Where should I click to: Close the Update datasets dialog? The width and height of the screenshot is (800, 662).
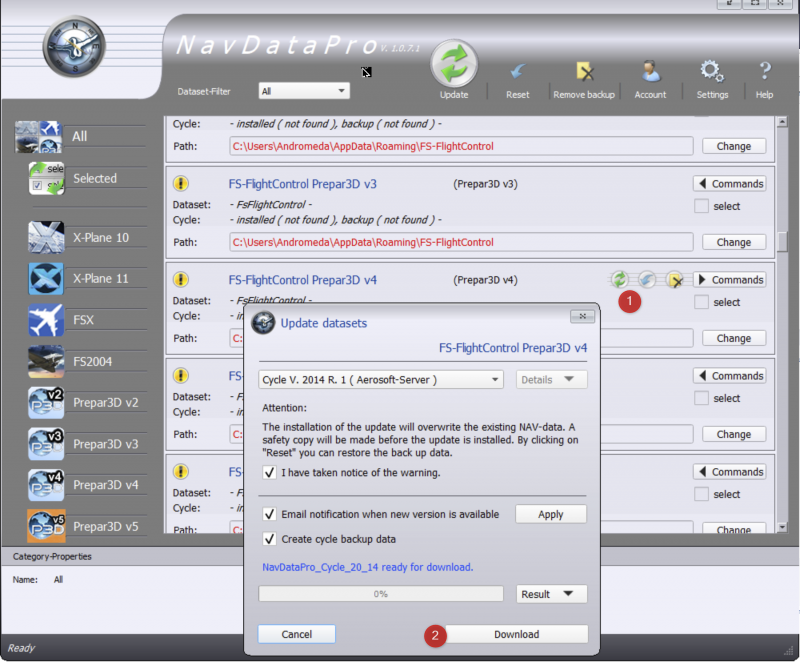(582, 316)
